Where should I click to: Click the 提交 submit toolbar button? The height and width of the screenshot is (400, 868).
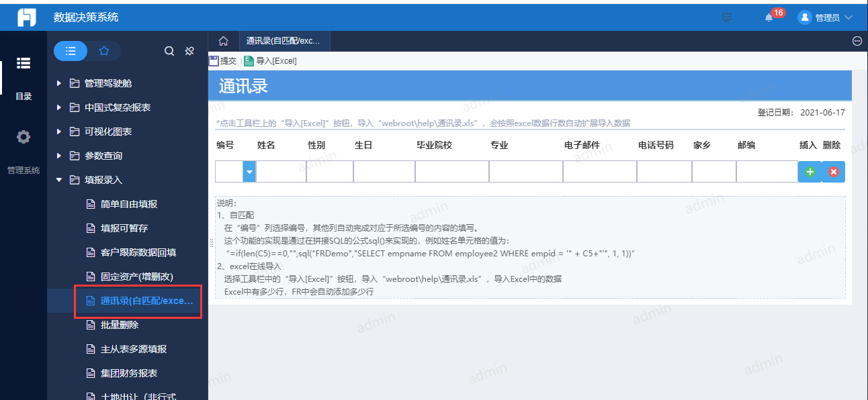[224, 60]
